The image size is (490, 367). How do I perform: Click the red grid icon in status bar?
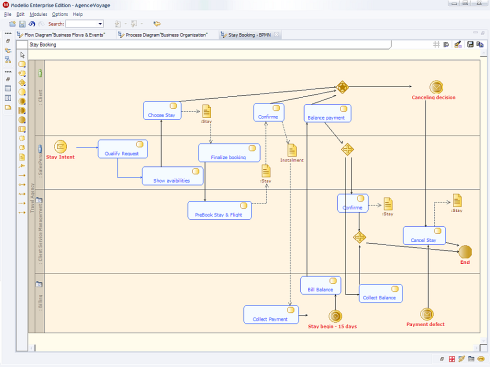pyautogui.click(x=452, y=359)
